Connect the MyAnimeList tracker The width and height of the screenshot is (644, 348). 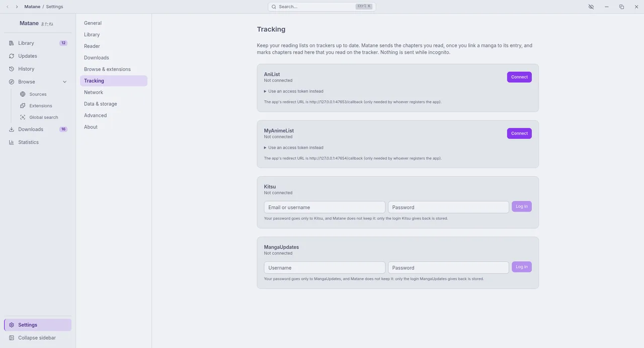519,133
